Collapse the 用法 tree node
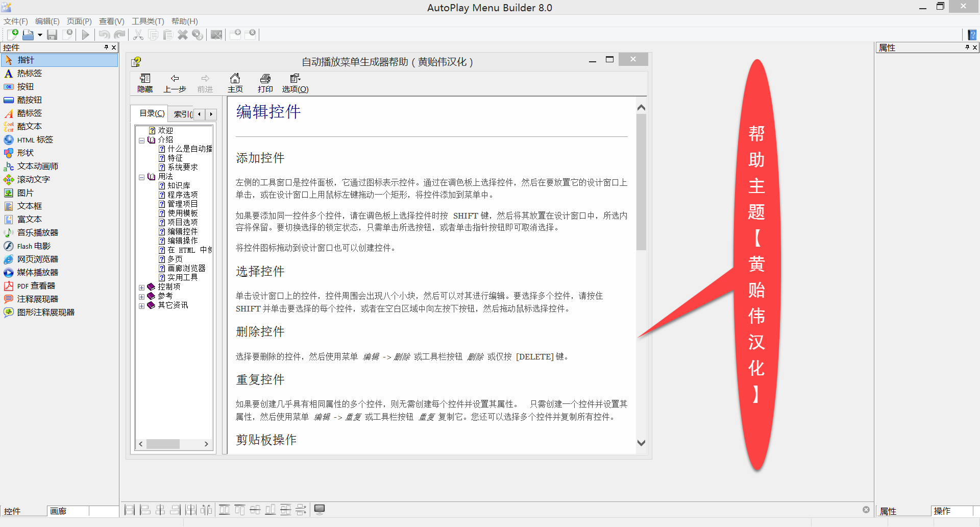The width and height of the screenshot is (980, 527). coord(141,177)
